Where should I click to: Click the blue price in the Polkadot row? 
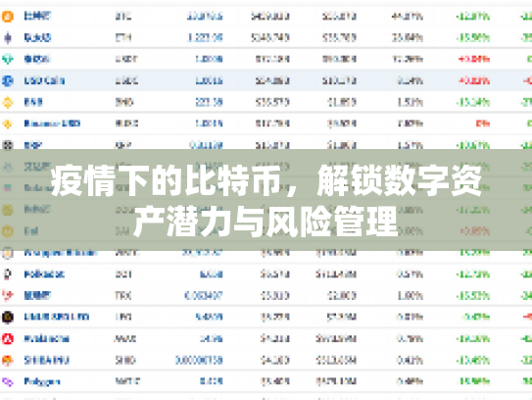(x=212, y=275)
